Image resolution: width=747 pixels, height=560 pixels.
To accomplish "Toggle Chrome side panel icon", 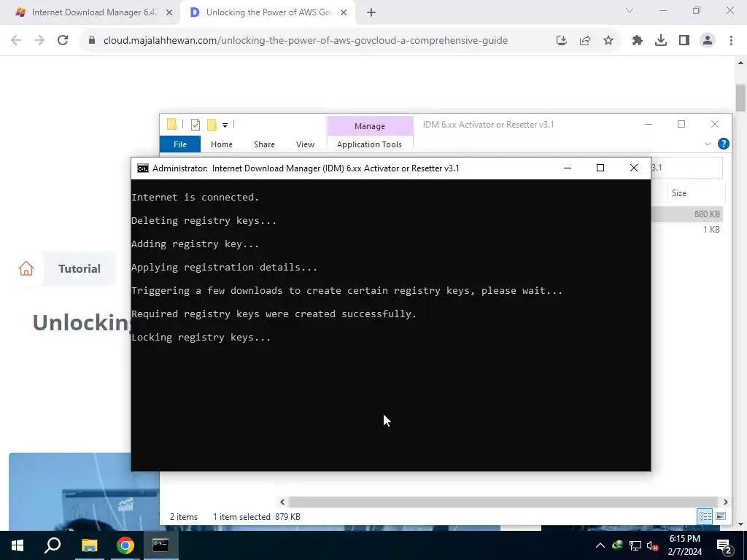I will 684,41.
